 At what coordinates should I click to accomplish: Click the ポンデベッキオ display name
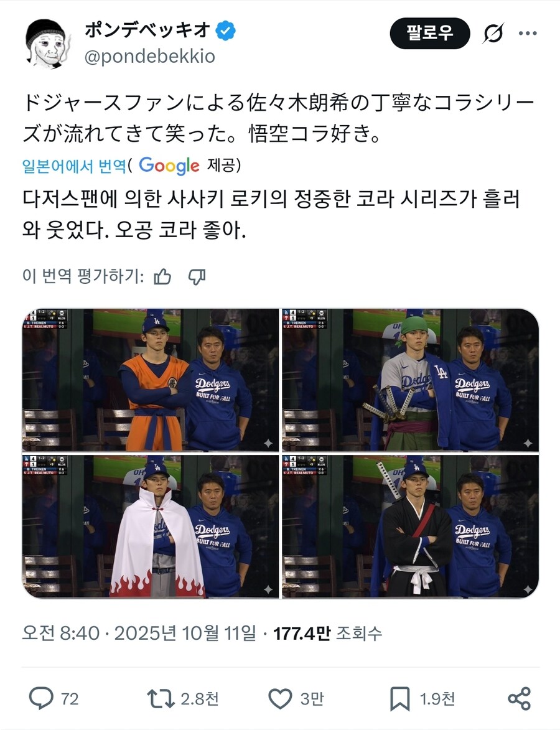point(147,30)
